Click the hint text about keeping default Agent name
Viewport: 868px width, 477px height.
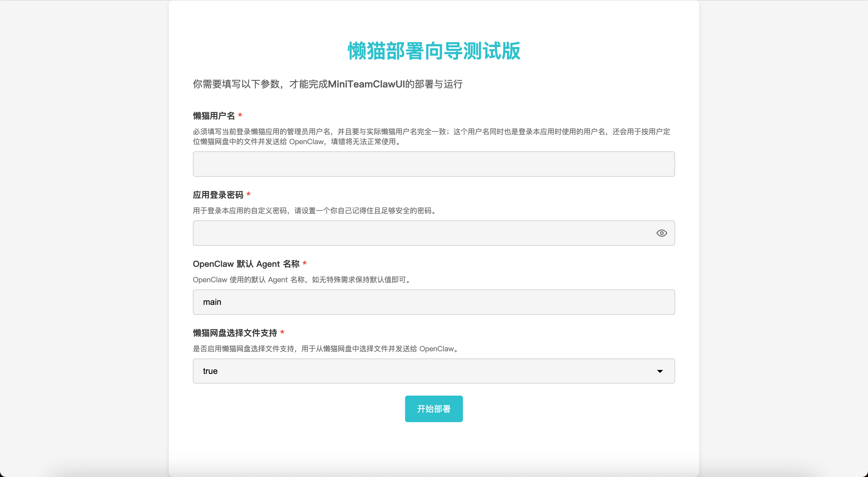[303, 280]
